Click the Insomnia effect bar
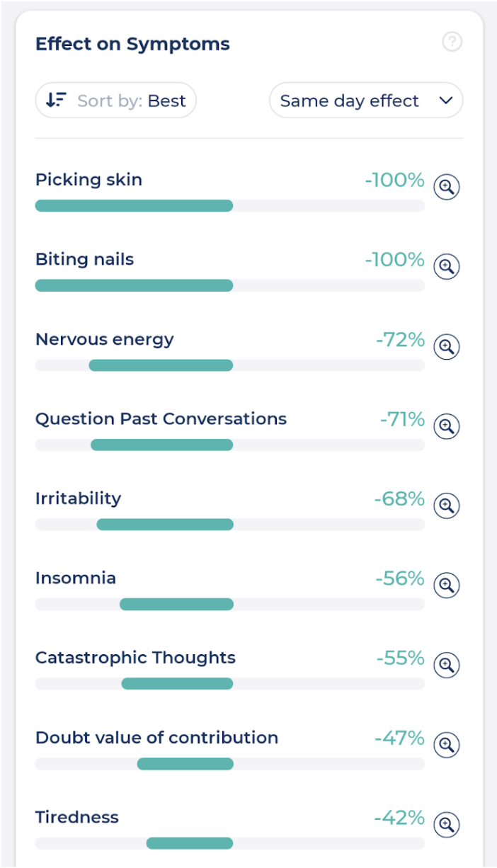This screenshot has width=497, height=868. [176, 605]
